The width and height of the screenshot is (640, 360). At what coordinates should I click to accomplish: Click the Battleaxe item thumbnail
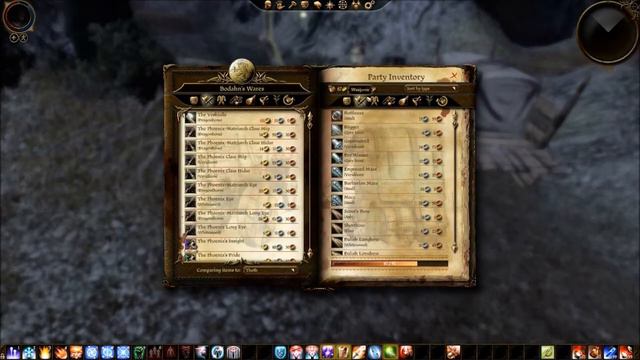(x=337, y=116)
